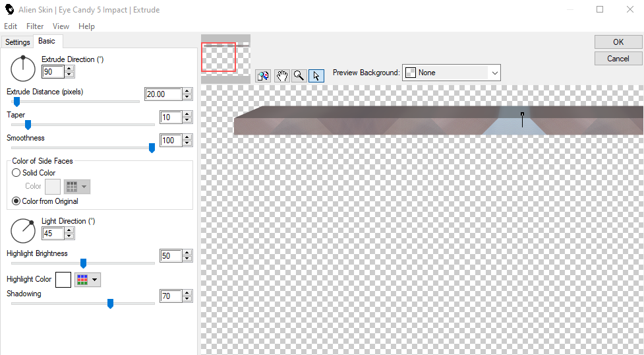Close the Eye Candy Extrude window
Image resolution: width=644 pixels, height=355 pixels.
[629, 9]
